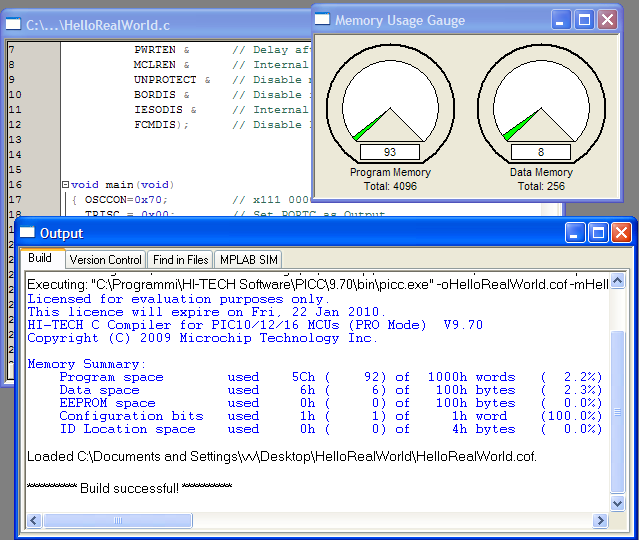Click the Memory Usage Gauge title icon
Screen dimensions: 639x540
pos(323,20)
